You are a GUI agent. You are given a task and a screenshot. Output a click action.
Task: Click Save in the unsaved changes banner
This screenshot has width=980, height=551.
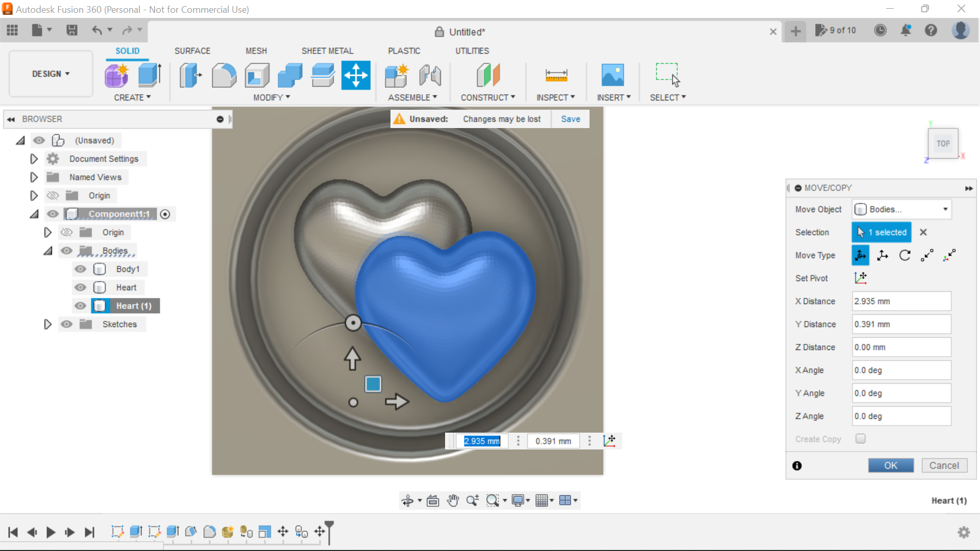coord(570,118)
